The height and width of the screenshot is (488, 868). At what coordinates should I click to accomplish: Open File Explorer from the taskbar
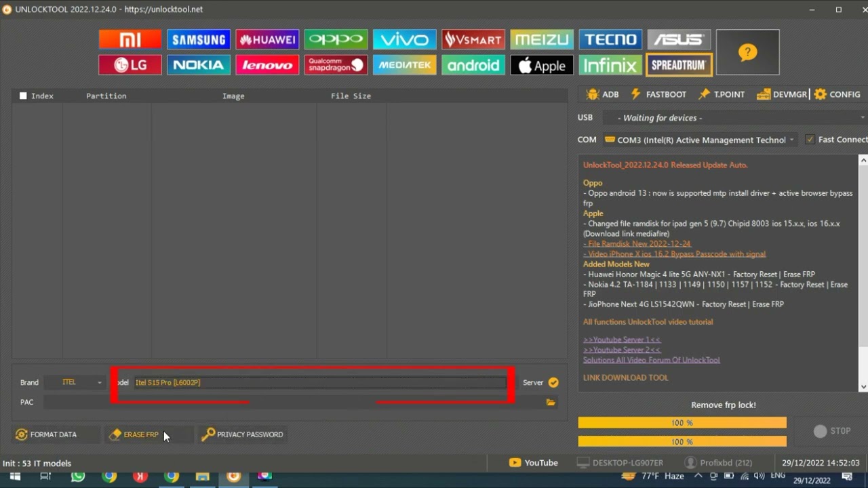pyautogui.click(x=202, y=476)
